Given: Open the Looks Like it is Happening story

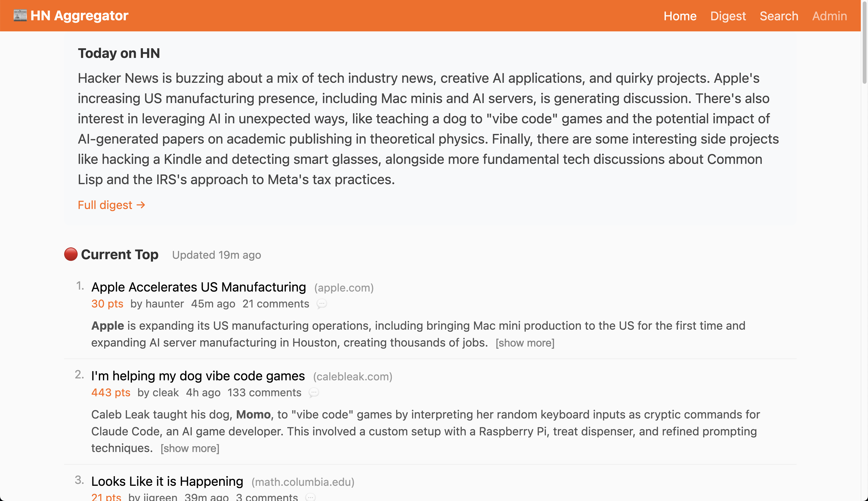Looking at the screenshot, I should click(167, 481).
